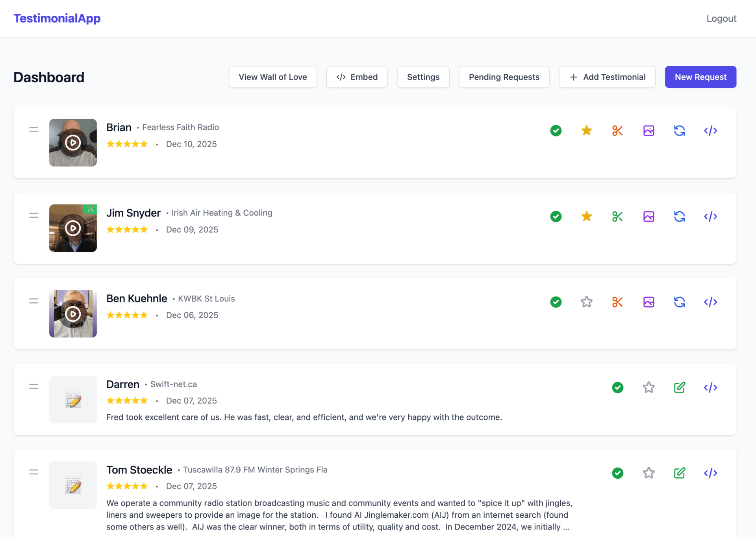The height and width of the screenshot is (537, 756).
Task: Click the embed code icon for Tom Stoeckle
Action: [710, 473]
